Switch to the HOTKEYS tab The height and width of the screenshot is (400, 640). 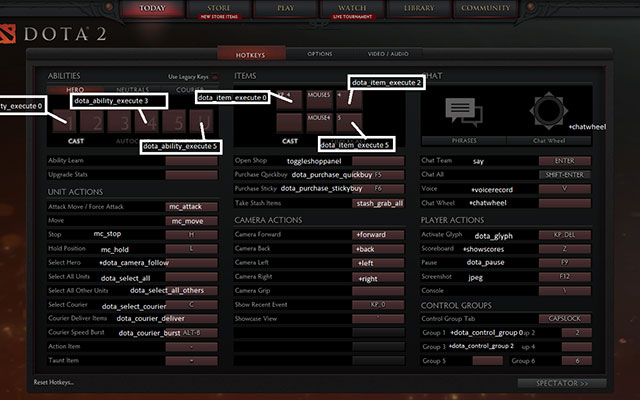(251, 54)
